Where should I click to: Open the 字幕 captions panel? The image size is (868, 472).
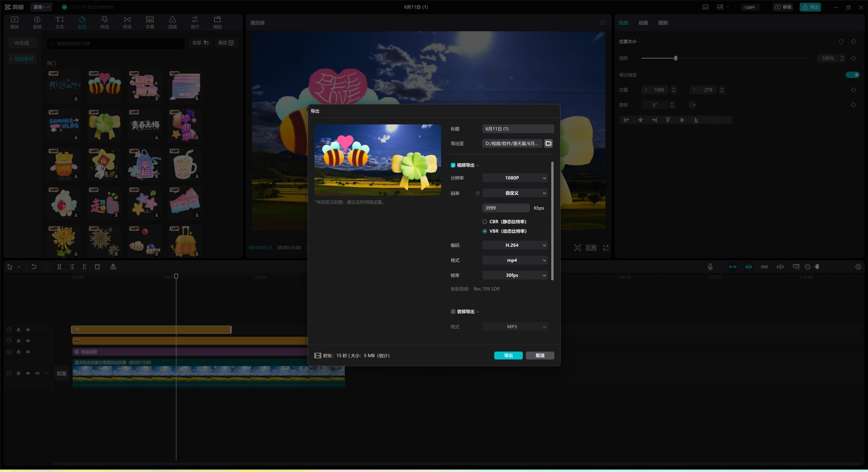click(150, 22)
